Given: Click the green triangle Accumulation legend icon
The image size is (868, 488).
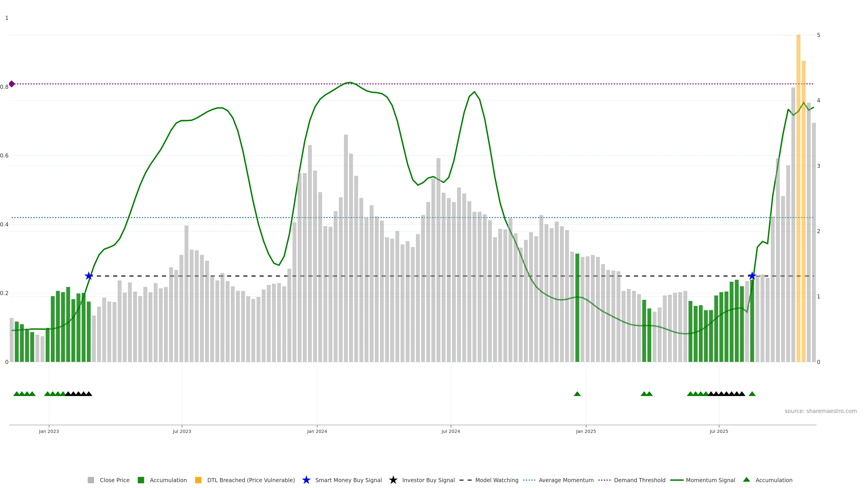Looking at the screenshot, I should click(x=746, y=480).
